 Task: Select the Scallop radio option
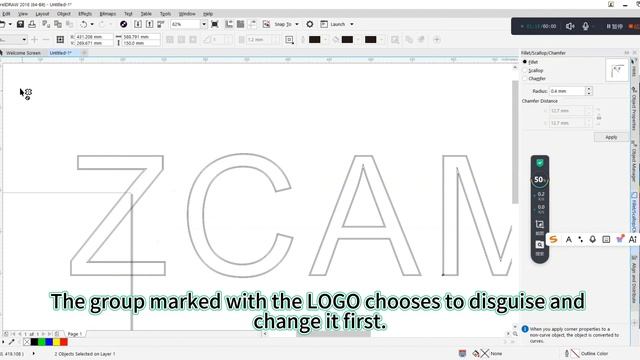525,70
